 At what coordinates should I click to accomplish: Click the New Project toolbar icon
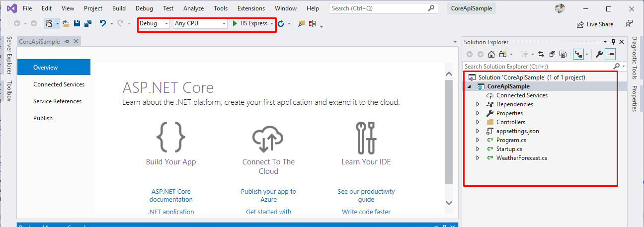pyautogui.click(x=49, y=23)
